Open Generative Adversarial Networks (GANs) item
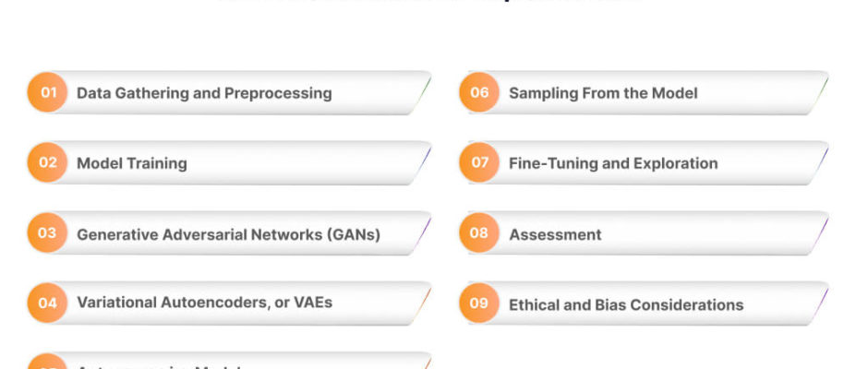The height and width of the screenshot is (369, 868). pyautogui.click(x=229, y=234)
